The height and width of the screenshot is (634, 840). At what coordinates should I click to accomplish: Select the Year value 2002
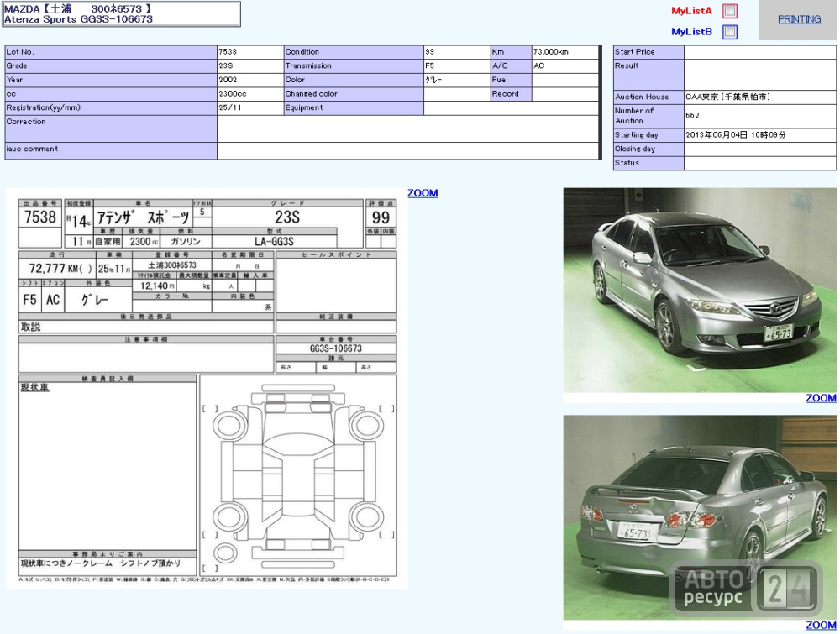pos(228,80)
